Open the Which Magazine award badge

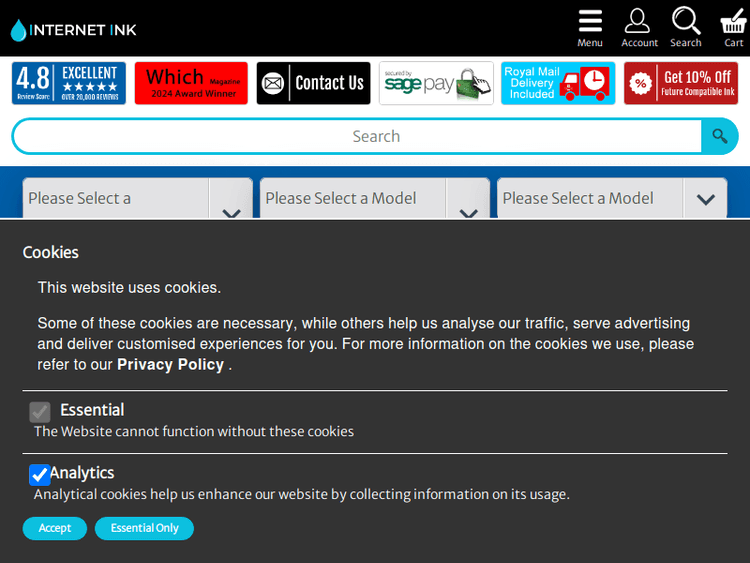pyautogui.click(x=191, y=83)
